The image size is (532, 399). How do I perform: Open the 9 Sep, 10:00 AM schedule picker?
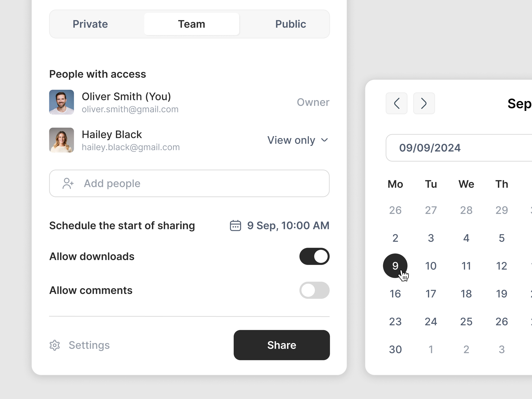pyautogui.click(x=279, y=226)
